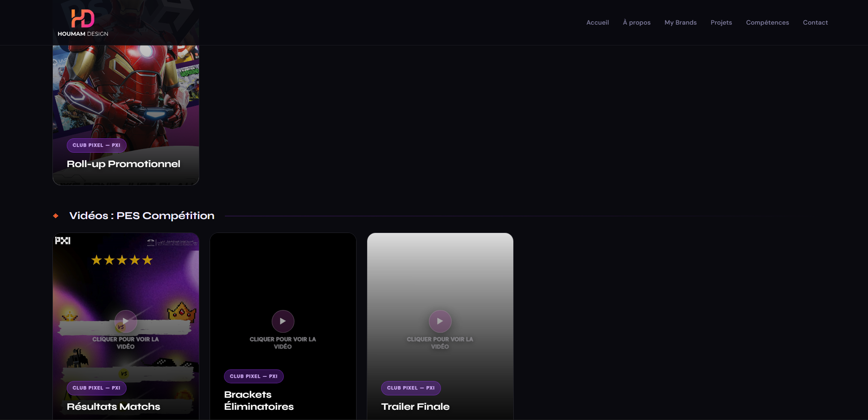
Task: Click the Houmam Design HD logo
Action: click(83, 22)
